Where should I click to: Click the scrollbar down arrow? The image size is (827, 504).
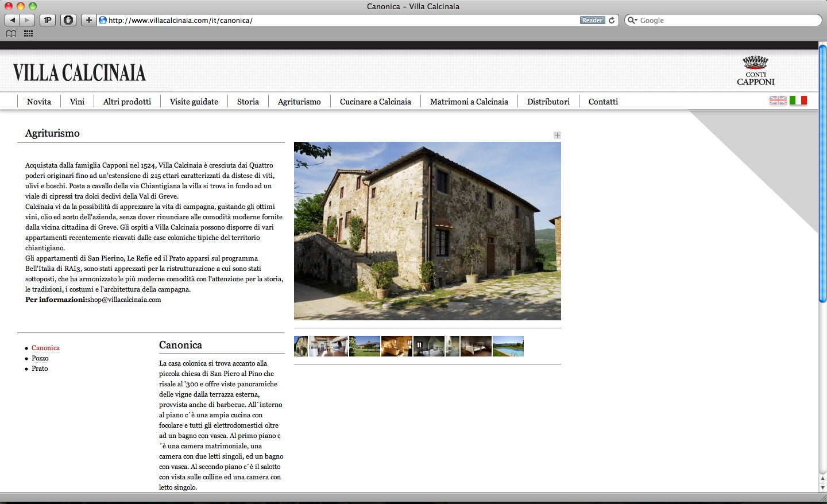point(822,487)
